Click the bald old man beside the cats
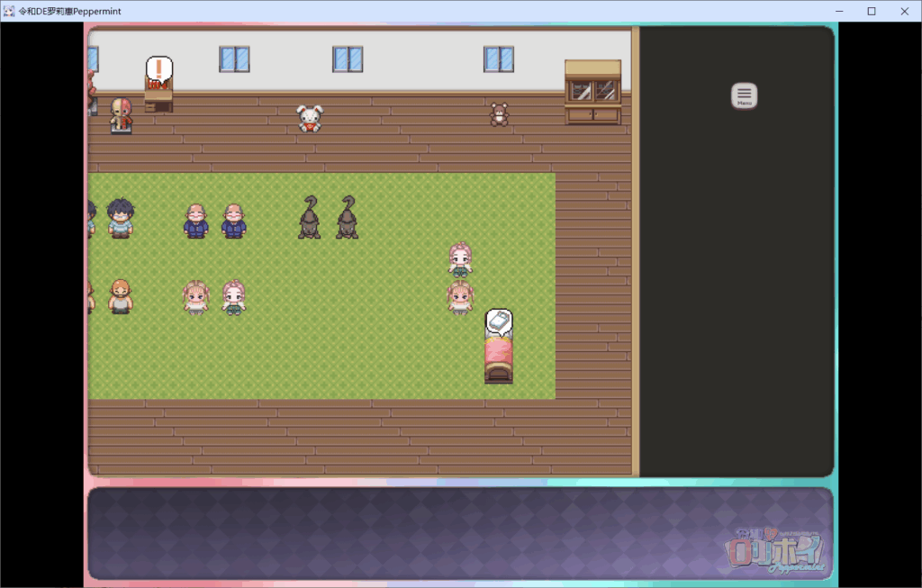The image size is (922, 588). tap(233, 222)
